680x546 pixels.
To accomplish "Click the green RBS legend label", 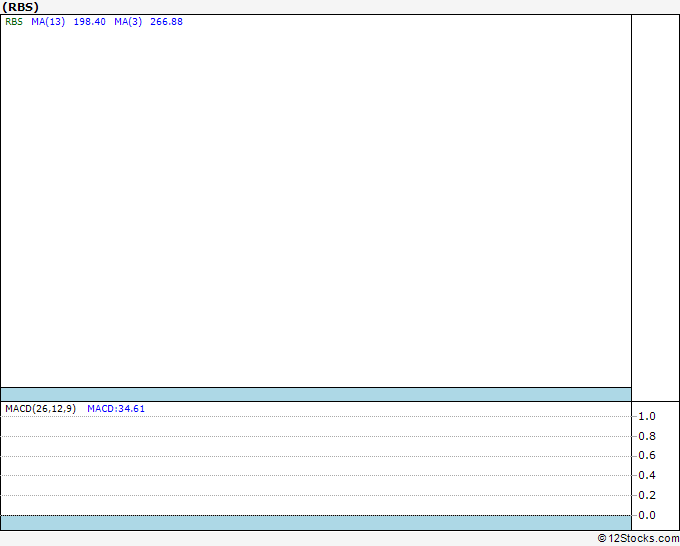I will tap(14, 22).
